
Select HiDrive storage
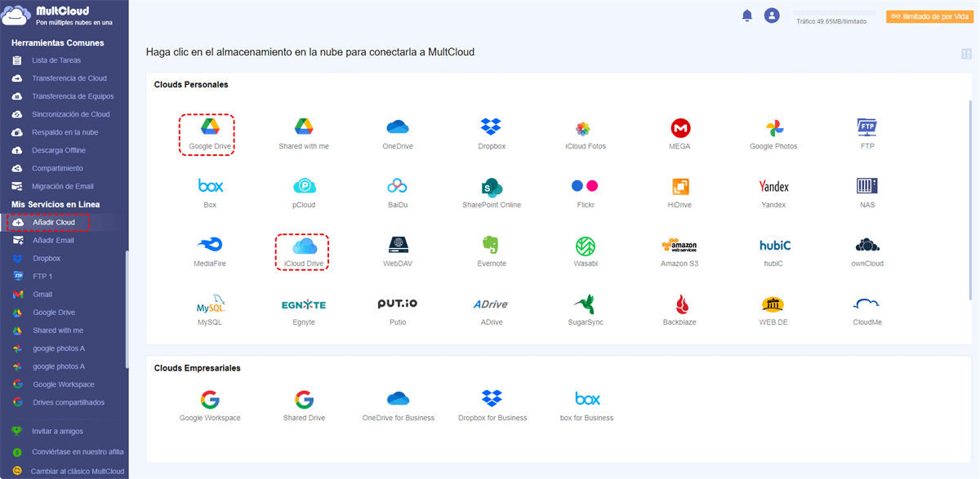pos(679,193)
